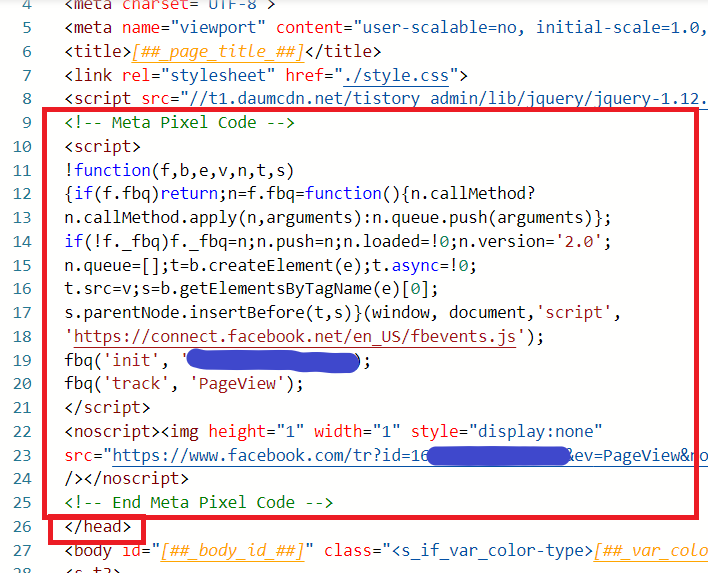The image size is (708, 573).
Task: Click closing </noscript> tag on line 24
Action: point(136,478)
